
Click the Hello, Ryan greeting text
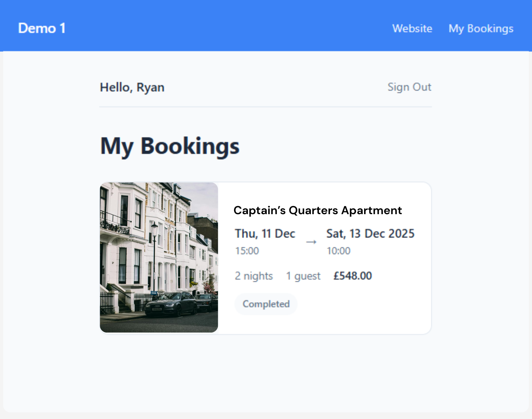coord(132,87)
